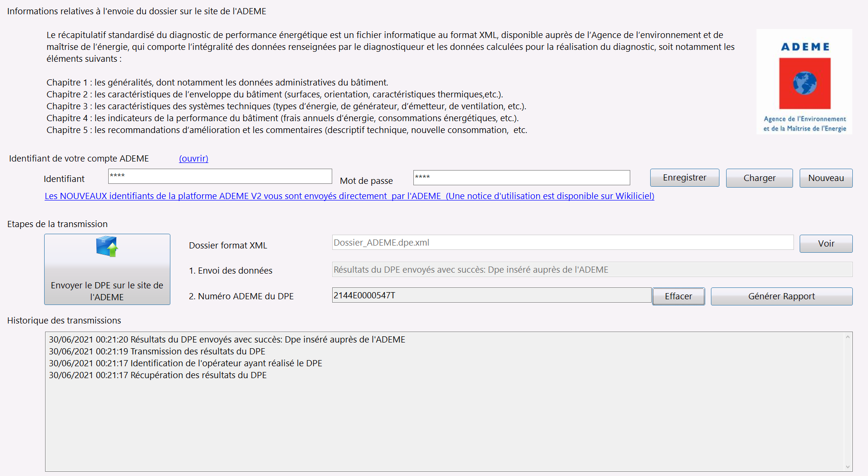Click the Chapitre 1 généralités line
Viewport: 868px width, 476px height.
click(x=217, y=83)
